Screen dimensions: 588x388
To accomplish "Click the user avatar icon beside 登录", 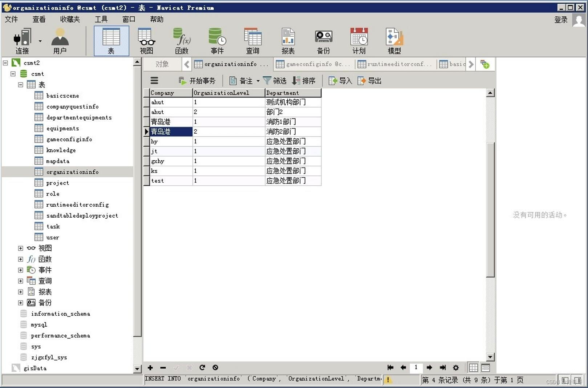I will click(579, 20).
